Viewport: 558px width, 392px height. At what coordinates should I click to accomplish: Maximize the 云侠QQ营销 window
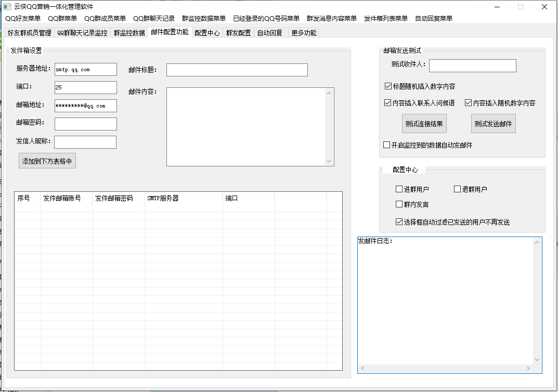point(520,7)
